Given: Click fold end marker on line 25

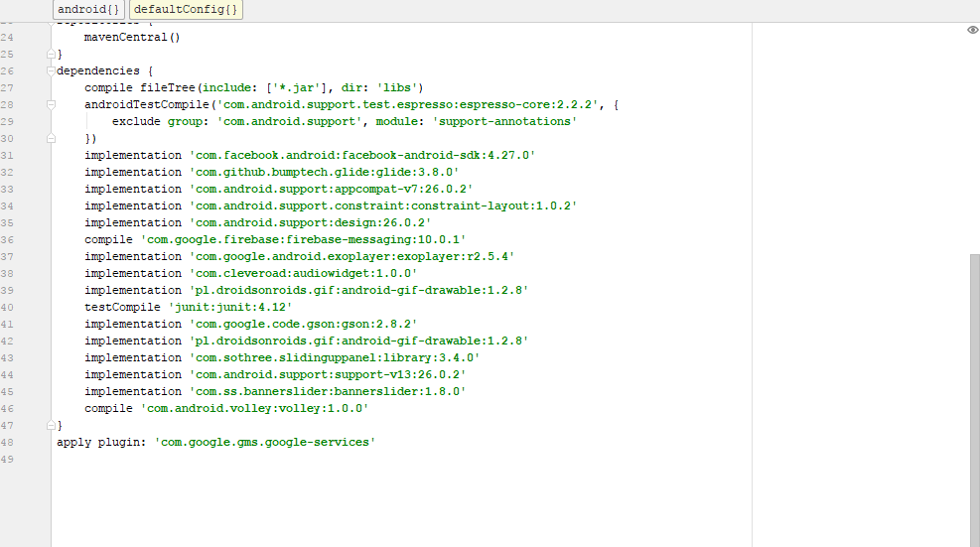Looking at the screenshot, I should [52, 55].
